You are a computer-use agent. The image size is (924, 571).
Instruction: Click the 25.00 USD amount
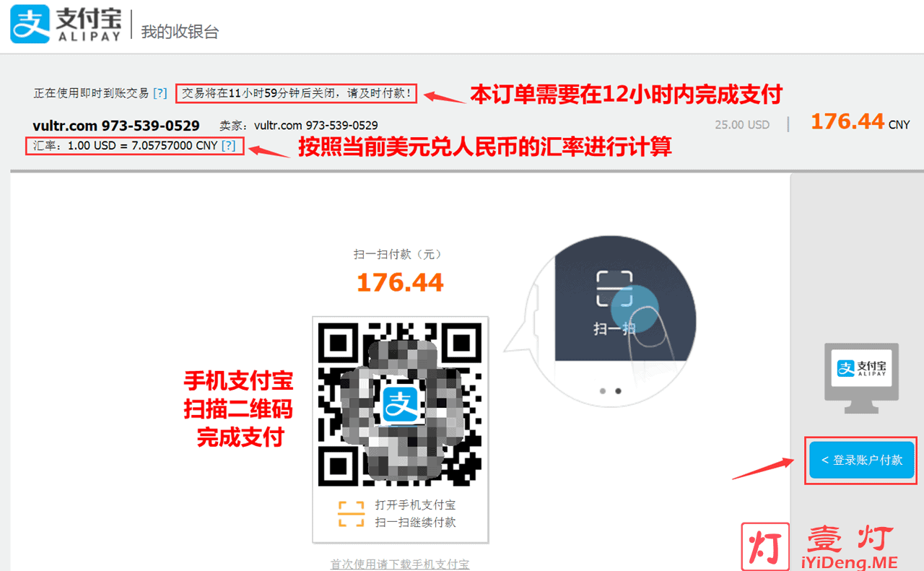pos(742,125)
